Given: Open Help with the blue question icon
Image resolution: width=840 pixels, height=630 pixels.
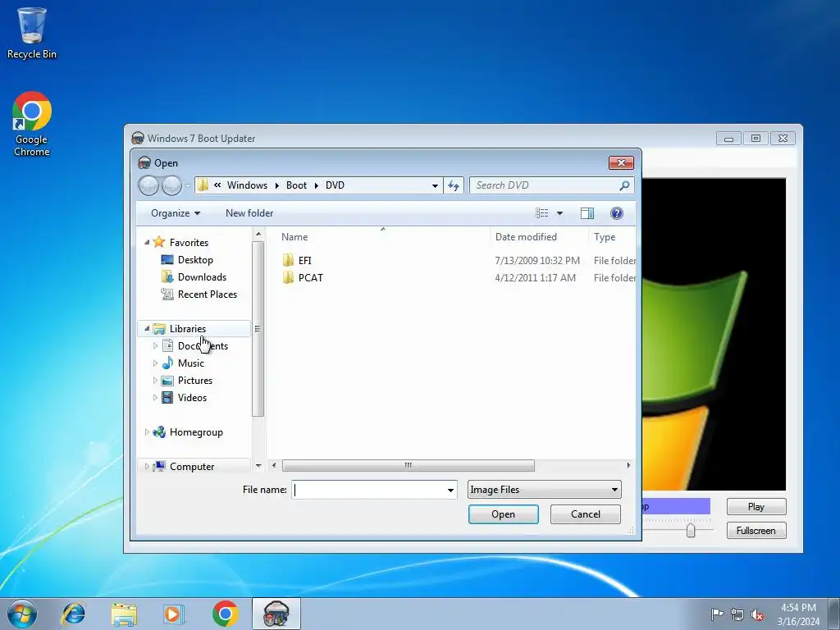Looking at the screenshot, I should click(x=617, y=213).
